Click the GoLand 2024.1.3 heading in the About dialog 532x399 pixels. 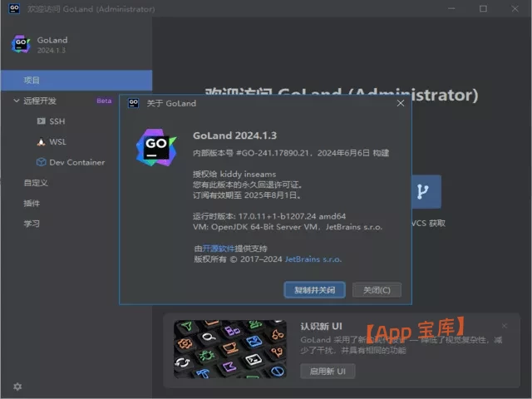pyautogui.click(x=234, y=135)
